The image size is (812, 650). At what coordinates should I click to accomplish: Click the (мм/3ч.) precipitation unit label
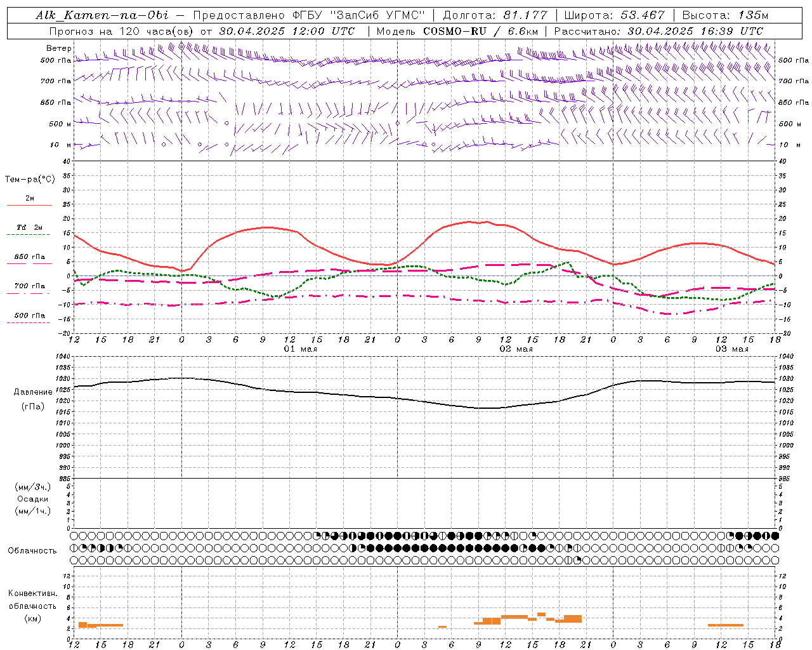(x=32, y=487)
